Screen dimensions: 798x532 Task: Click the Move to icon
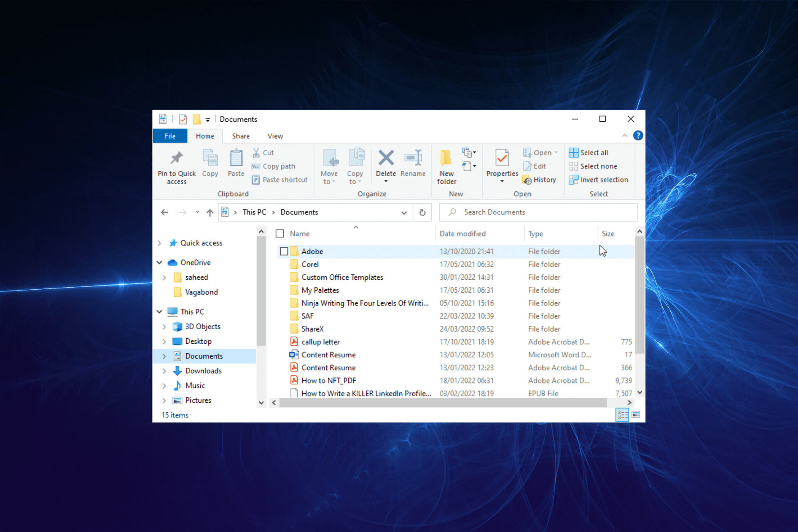[330, 158]
